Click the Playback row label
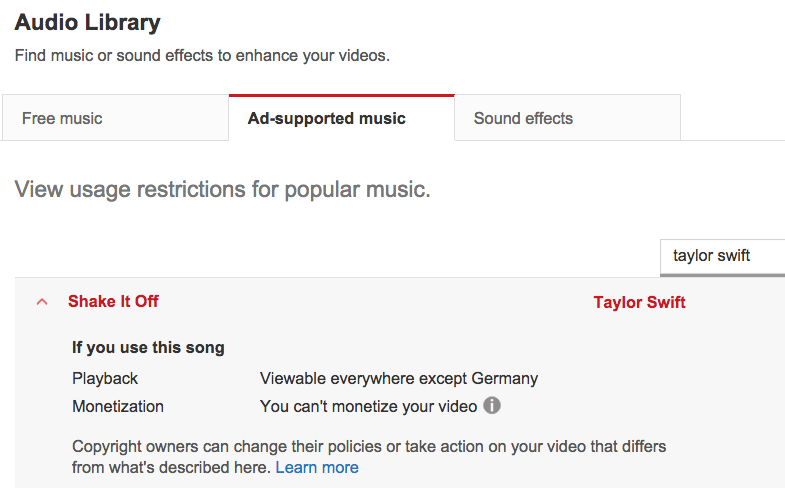 point(105,378)
